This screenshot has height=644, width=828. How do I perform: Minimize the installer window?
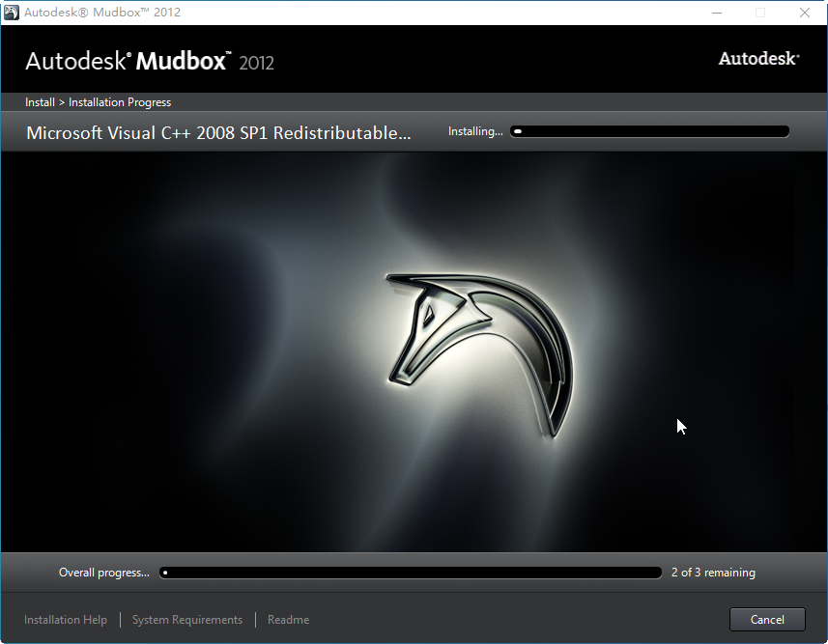(x=717, y=13)
